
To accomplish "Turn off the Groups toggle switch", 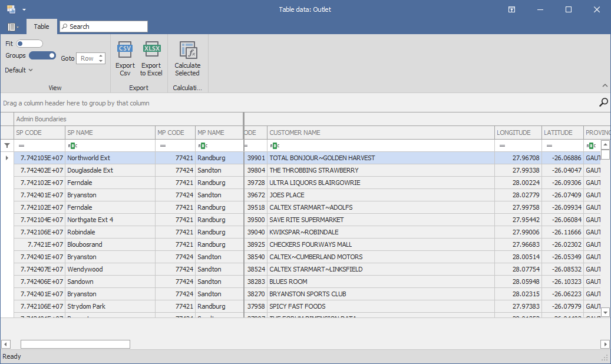I will click(x=42, y=55).
